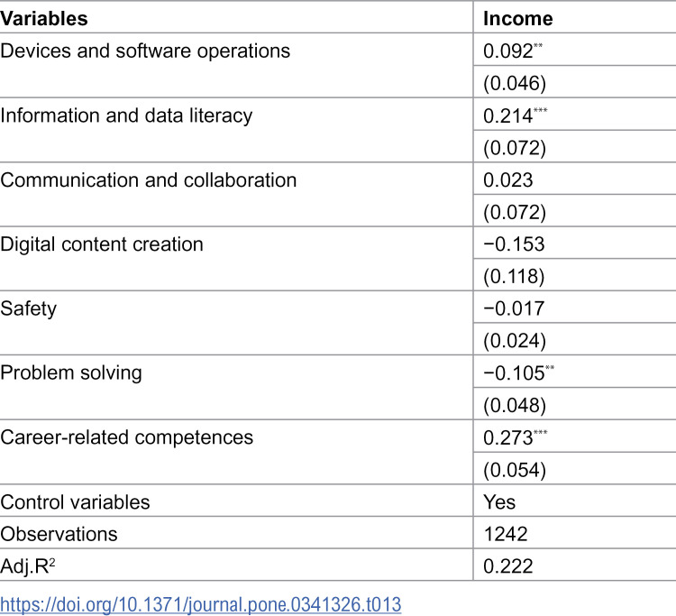Select the Problem solving row label

click(70, 373)
